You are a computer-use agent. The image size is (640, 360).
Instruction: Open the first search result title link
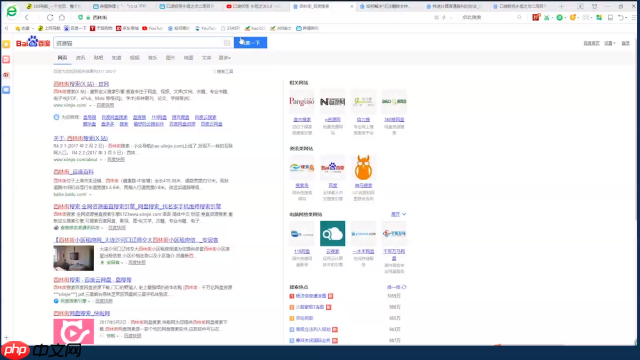click(x=81, y=84)
